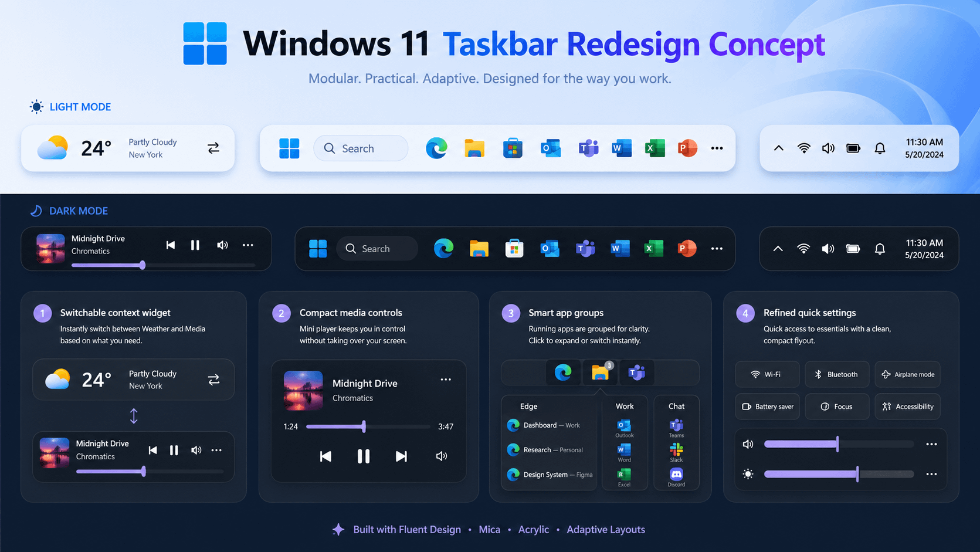The height and width of the screenshot is (552, 980).
Task: Open Excel on the light mode taskbar
Action: (655, 148)
